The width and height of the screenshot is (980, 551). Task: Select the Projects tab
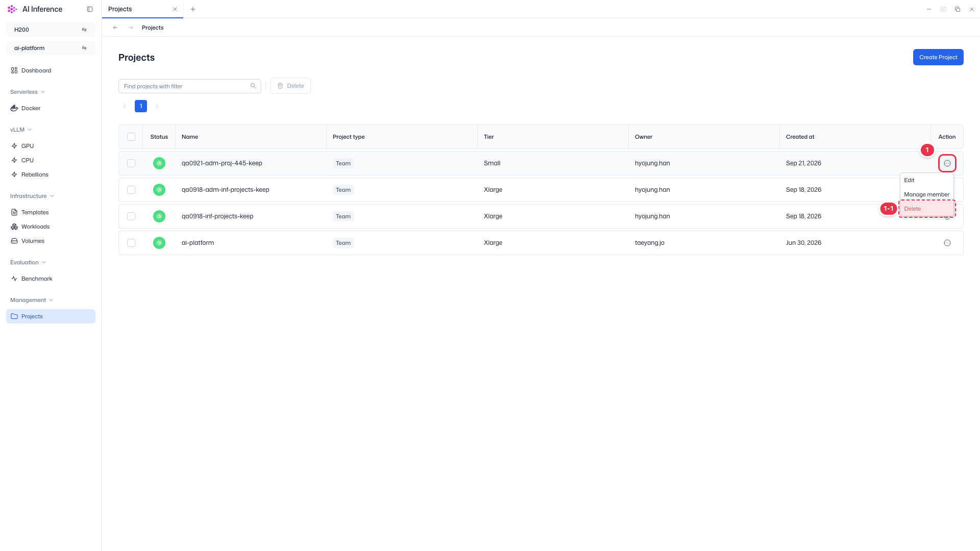(x=142, y=9)
